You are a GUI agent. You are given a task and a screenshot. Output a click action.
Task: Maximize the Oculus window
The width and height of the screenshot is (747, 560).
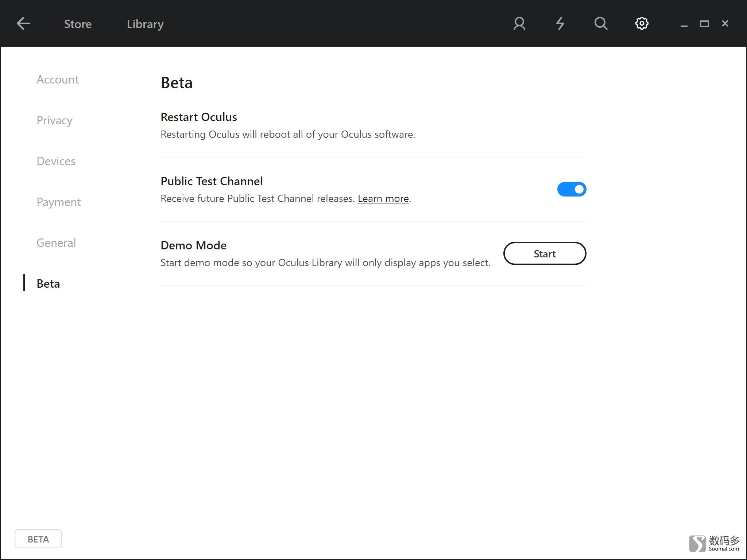[x=704, y=24]
